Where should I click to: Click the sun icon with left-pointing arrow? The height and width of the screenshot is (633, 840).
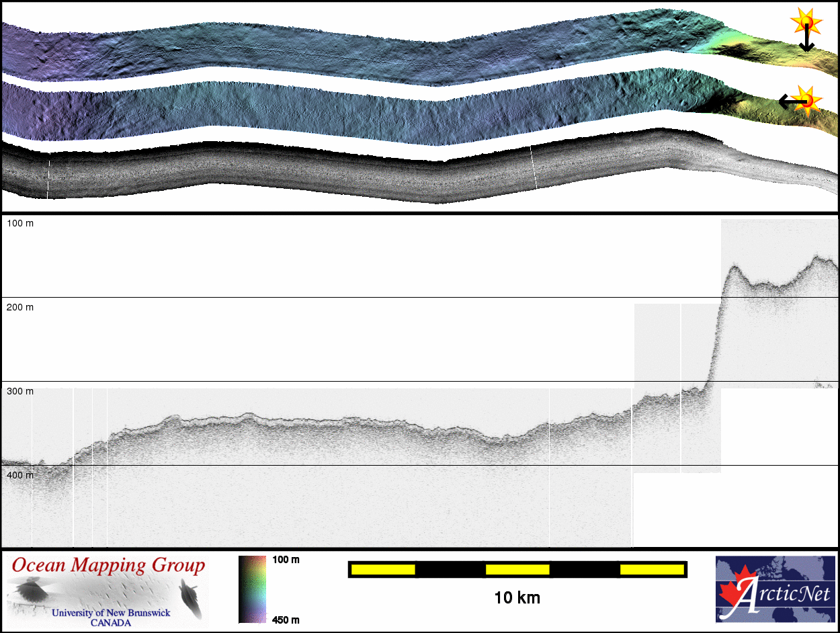[x=808, y=99]
